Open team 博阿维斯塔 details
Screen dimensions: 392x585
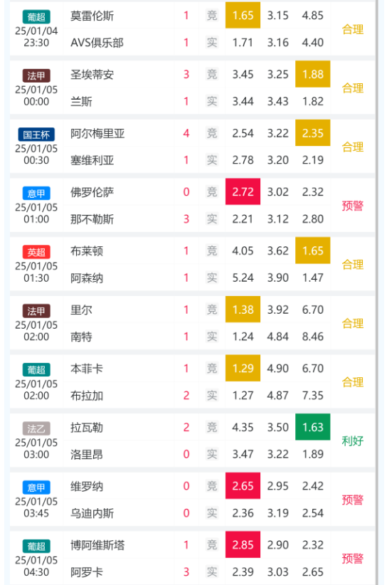(x=97, y=545)
